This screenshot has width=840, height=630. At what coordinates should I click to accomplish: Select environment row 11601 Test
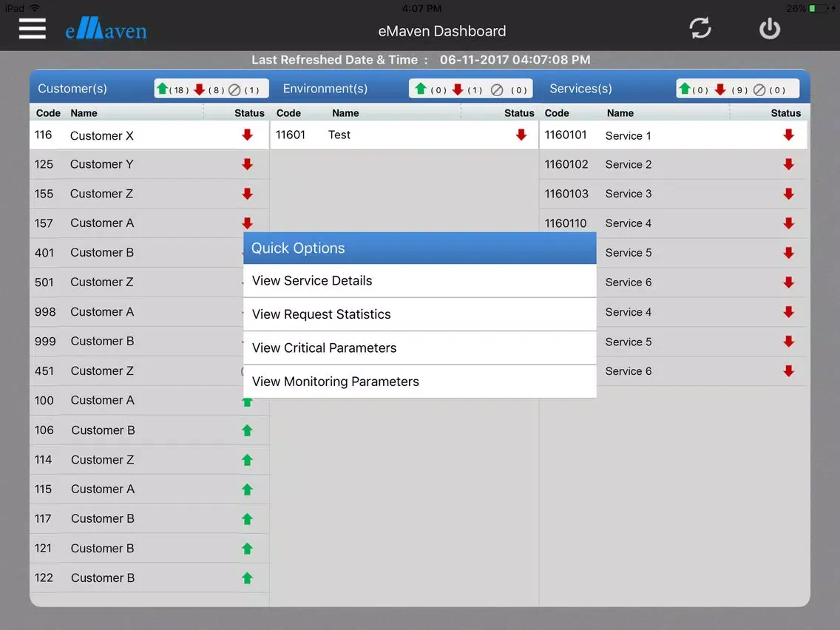(404, 135)
